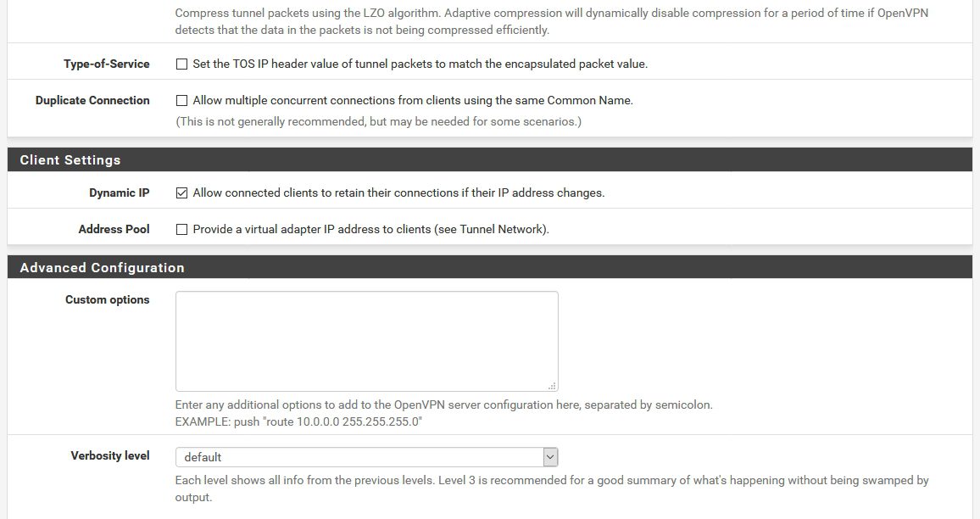
Task: Click the Advanced Configuration section header
Action: 490,267
